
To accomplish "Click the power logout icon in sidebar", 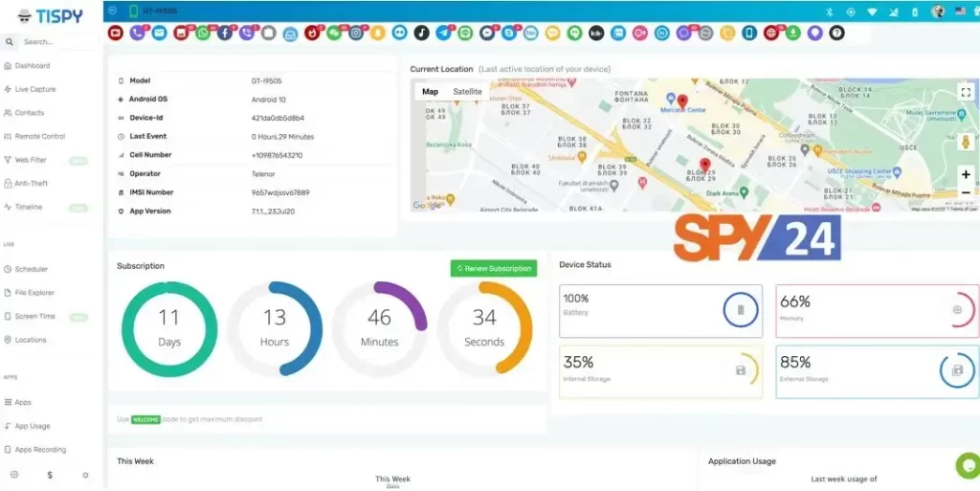I will pyautogui.click(x=85, y=475).
